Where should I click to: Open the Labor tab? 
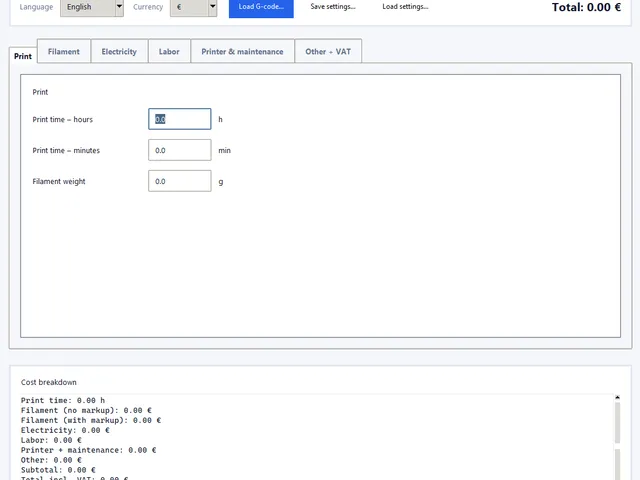169,51
